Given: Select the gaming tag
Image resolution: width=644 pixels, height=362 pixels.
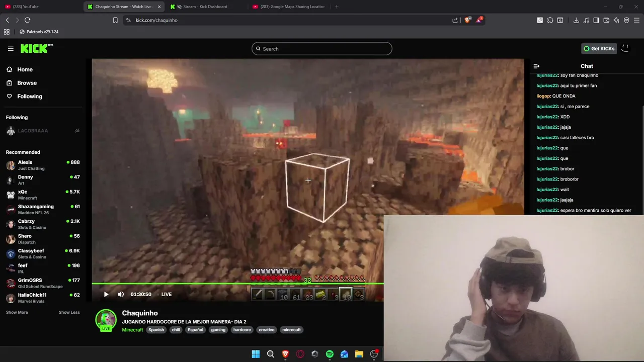Looking at the screenshot, I should [x=218, y=330].
